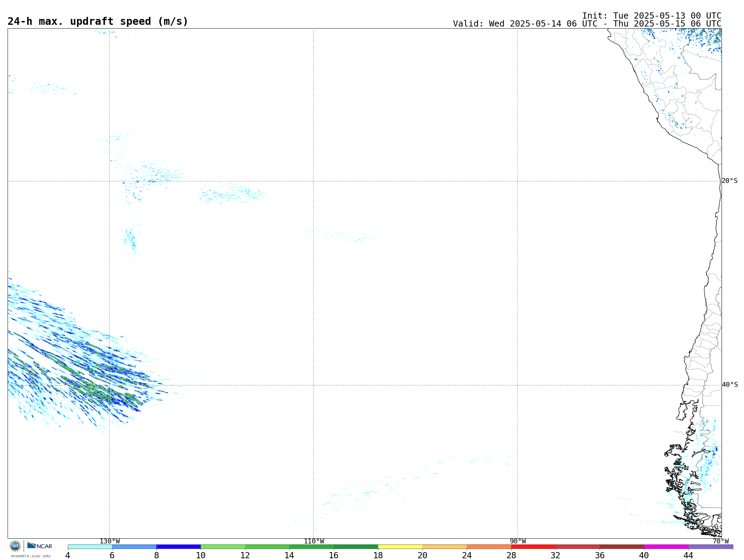Click the colorbar tick label 10

[201, 555]
